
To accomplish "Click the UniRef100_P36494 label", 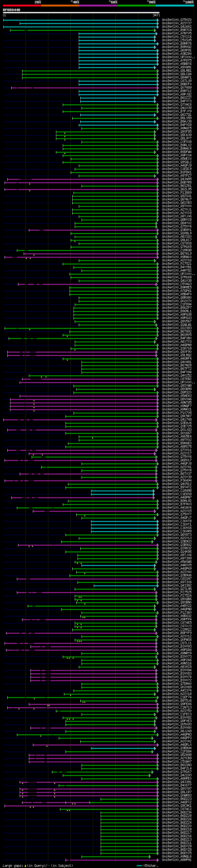I will pyautogui.click(x=176, y=481).
